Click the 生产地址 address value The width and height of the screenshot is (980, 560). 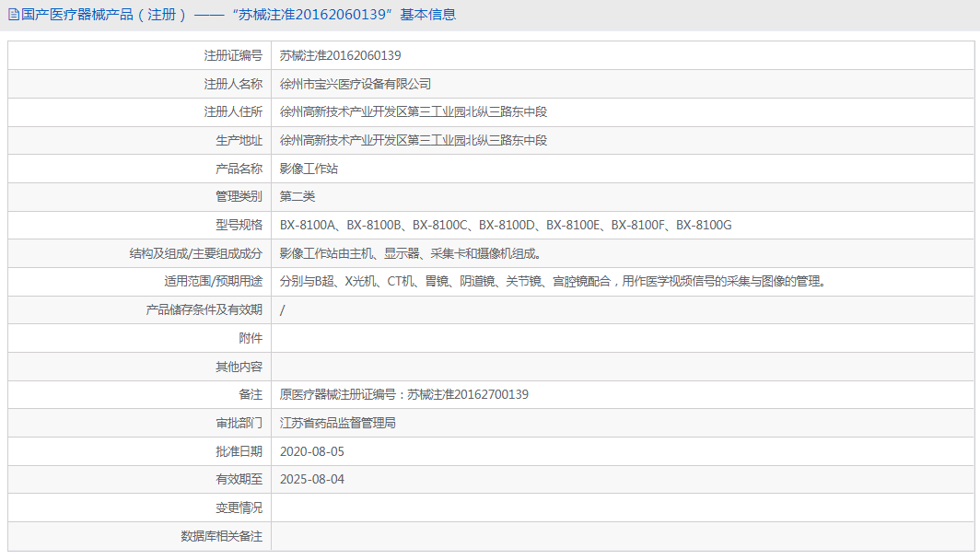pyautogui.click(x=414, y=140)
